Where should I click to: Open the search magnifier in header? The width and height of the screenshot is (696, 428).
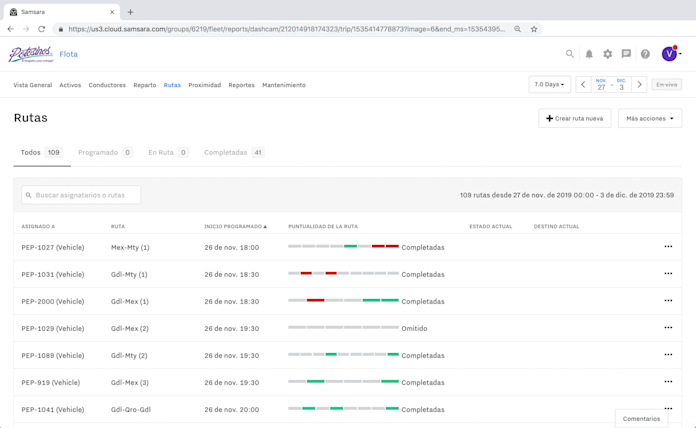point(569,54)
